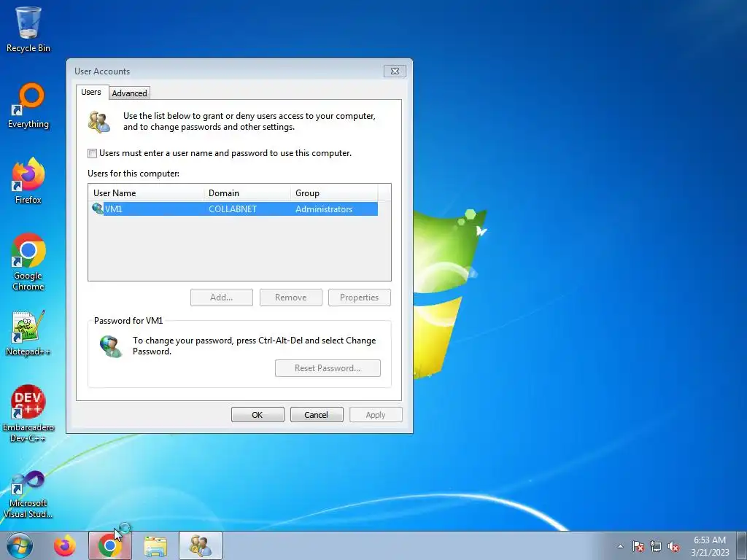Launch Notepad++ desktop shortcut
The width and height of the screenshot is (747, 560).
pyautogui.click(x=28, y=332)
